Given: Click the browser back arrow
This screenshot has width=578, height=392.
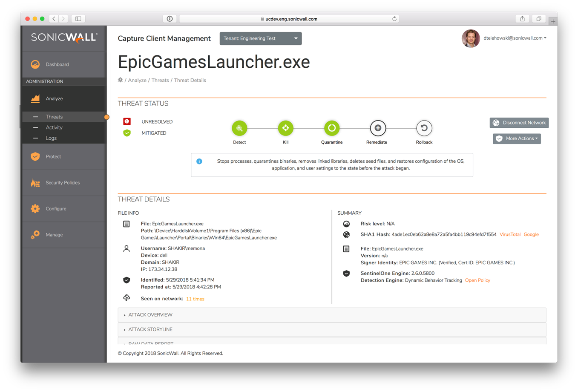Looking at the screenshot, I should tap(54, 19).
